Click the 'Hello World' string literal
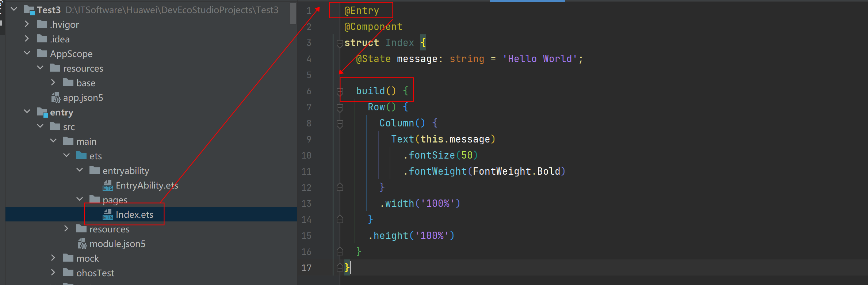Viewport: 868px width, 285px height. 540,59
